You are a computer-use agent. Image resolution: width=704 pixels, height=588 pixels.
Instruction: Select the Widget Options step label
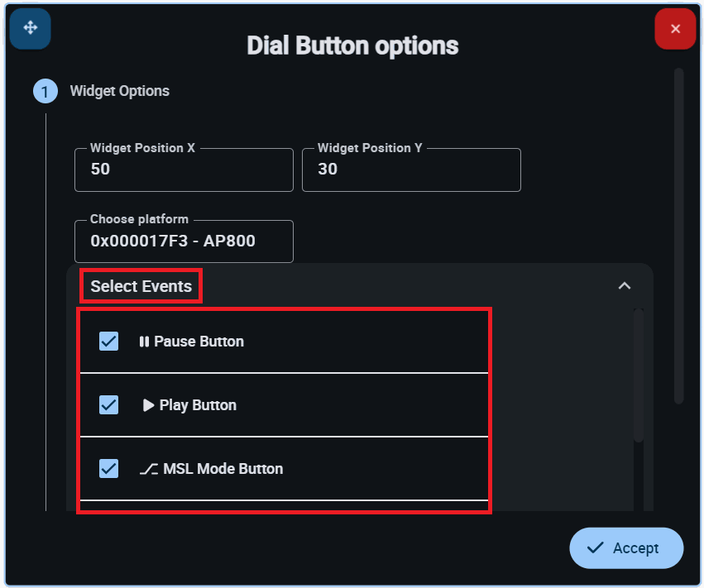[x=119, y=91]
